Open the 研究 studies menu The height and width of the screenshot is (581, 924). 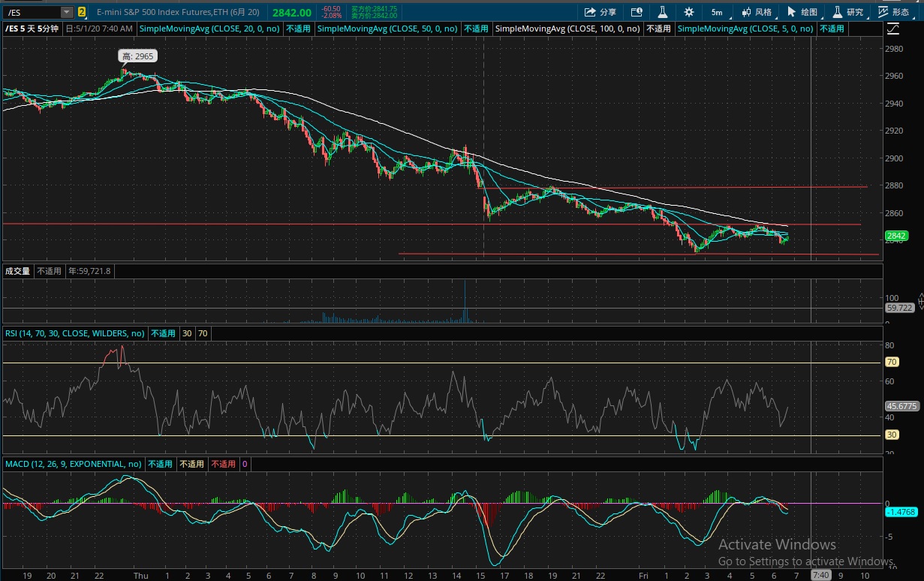[848, 12]
